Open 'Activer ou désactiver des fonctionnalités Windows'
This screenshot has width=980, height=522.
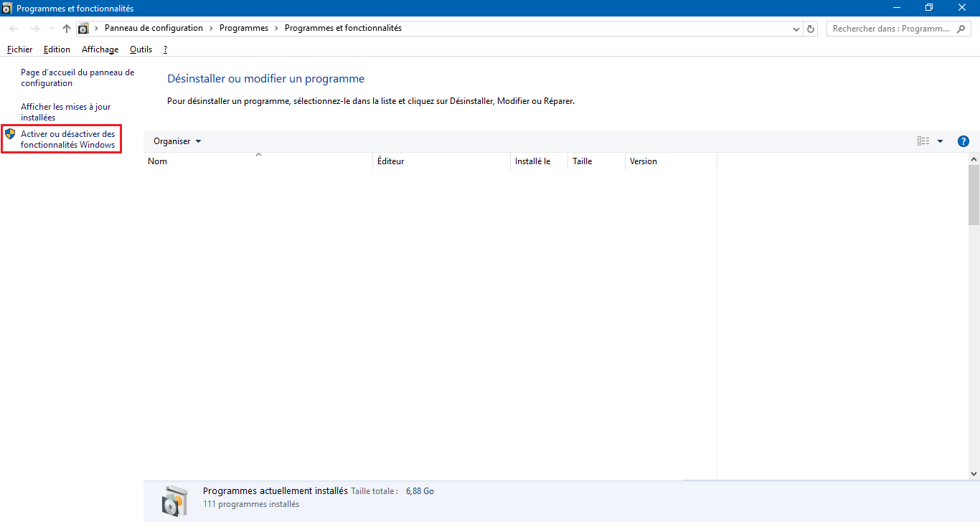[x=68, y=139]
